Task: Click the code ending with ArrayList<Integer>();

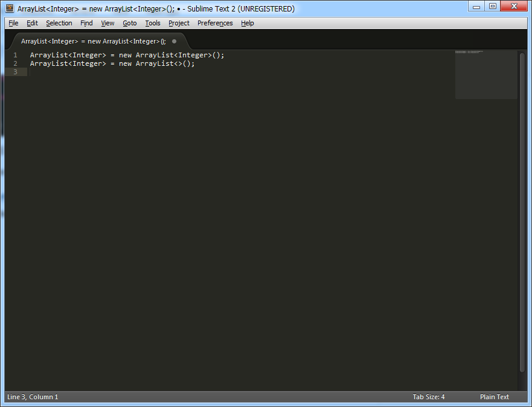Action: coord(127,55)
